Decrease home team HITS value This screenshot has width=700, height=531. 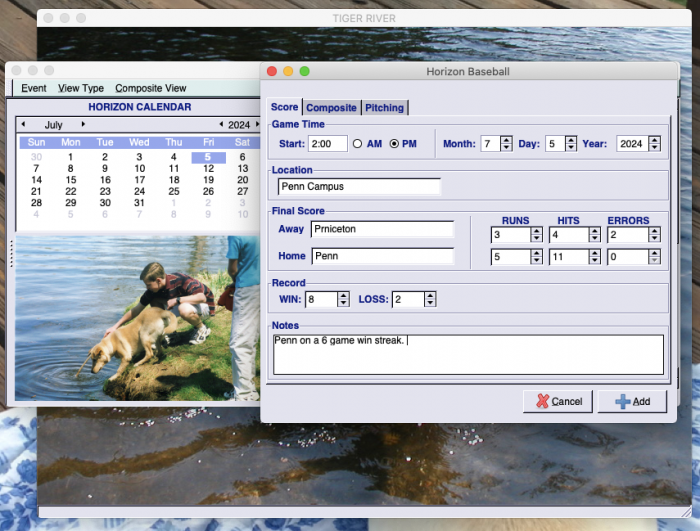(595, 261)
